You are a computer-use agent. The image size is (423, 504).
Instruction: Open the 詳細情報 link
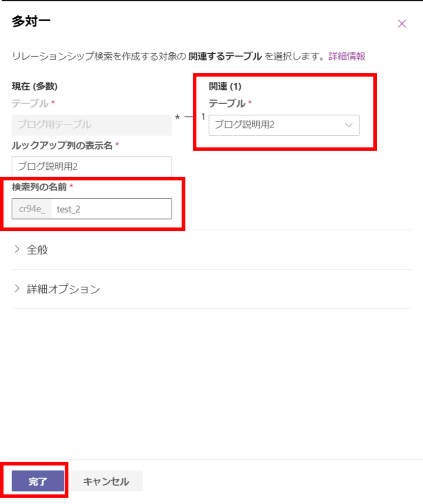(x=347, y=56)
